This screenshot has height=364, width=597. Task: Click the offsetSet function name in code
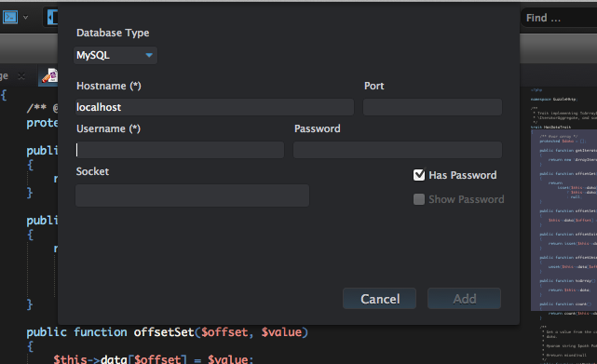164,332
